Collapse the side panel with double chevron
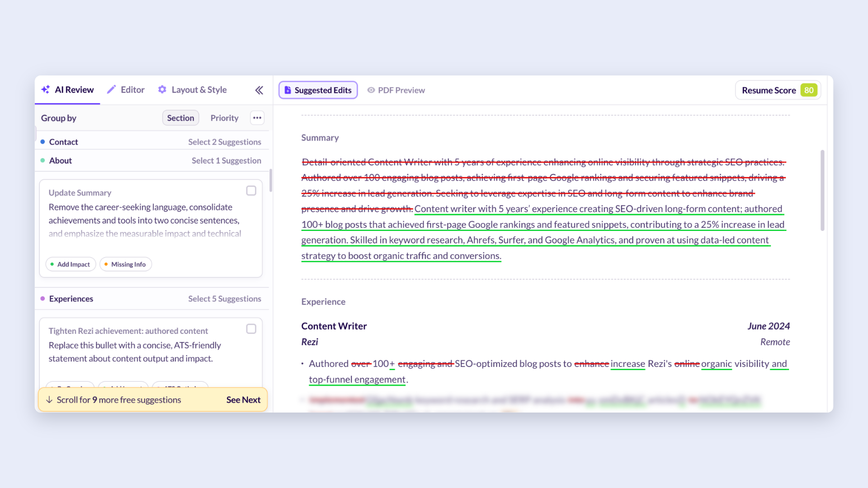Screen dimensions: 868x488 [259, 90]
